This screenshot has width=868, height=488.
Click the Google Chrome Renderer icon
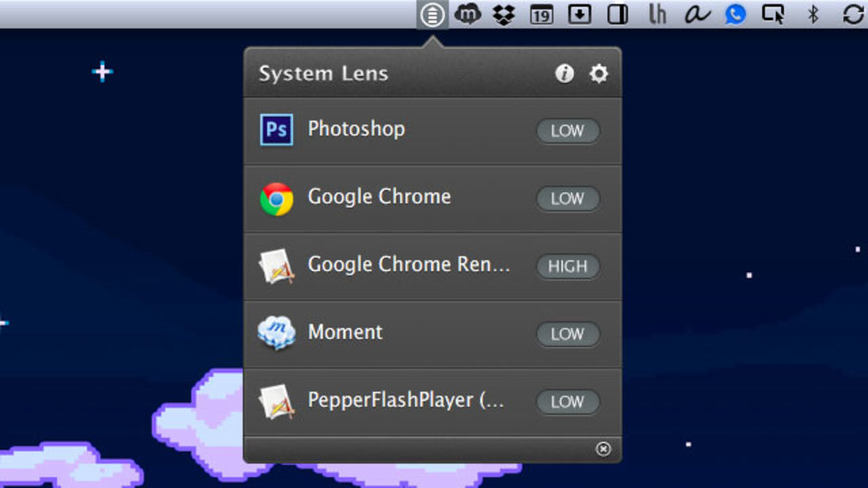pos(277,266)
